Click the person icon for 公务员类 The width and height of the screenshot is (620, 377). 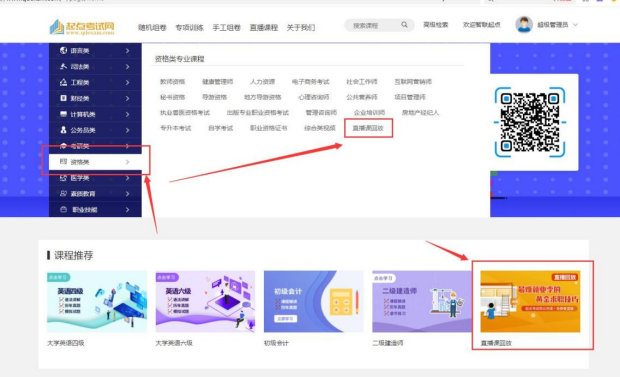63,130
